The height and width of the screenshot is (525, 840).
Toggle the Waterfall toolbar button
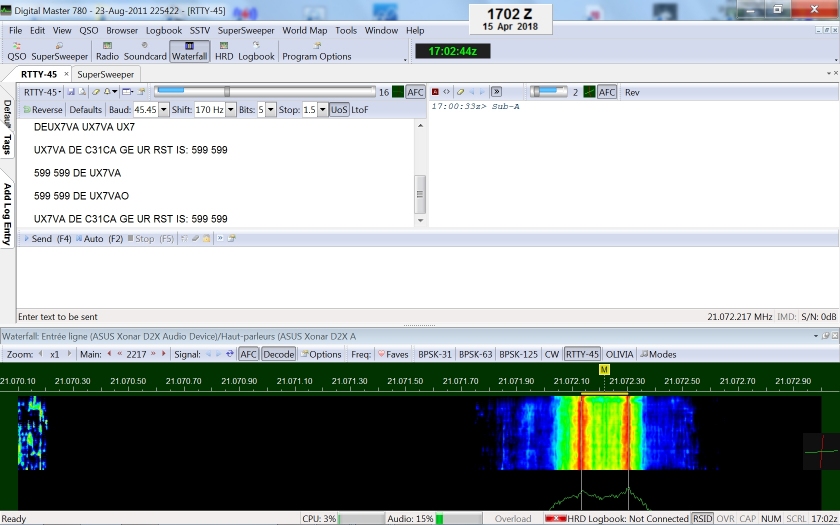click(x=189, y=51)
